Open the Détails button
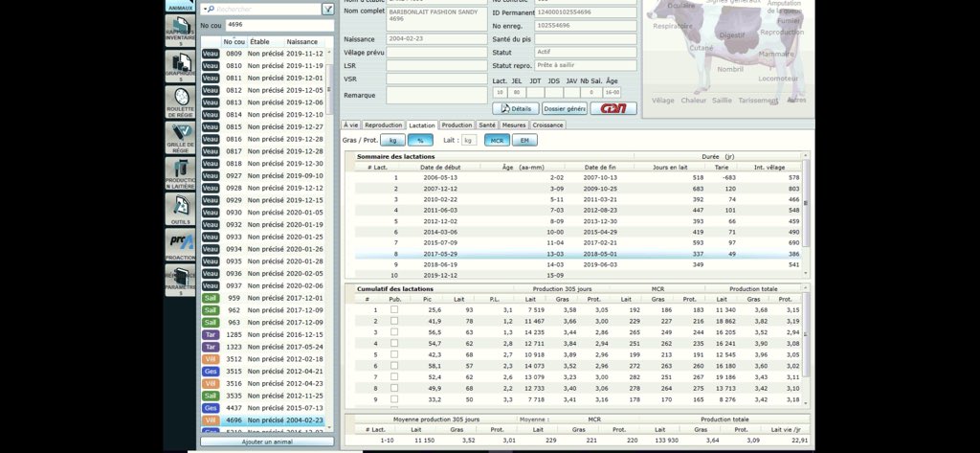The height and width of the screenshot is (453, 980). [x=516, y=109]
